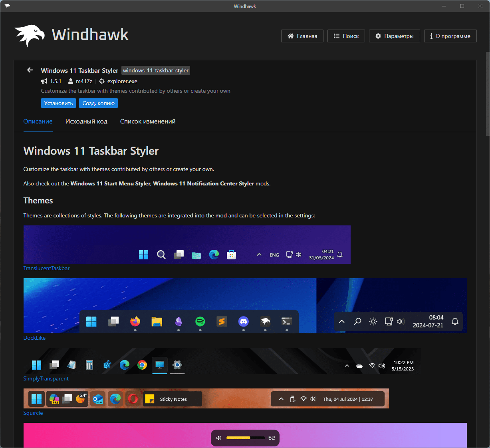The image size is (490, 448).
Task: Open Параметры settings
Action: pyautogui.click(x=395, y=36)
